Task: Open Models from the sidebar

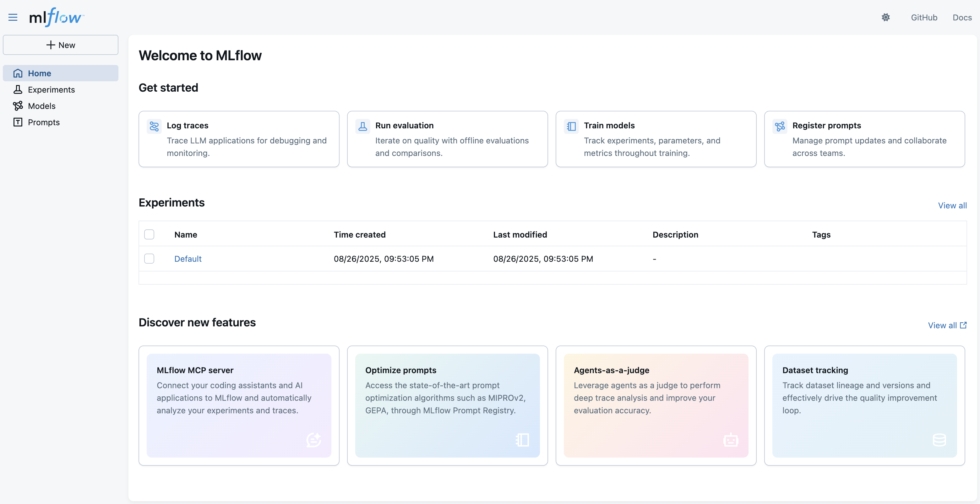Action: [42, 106]
